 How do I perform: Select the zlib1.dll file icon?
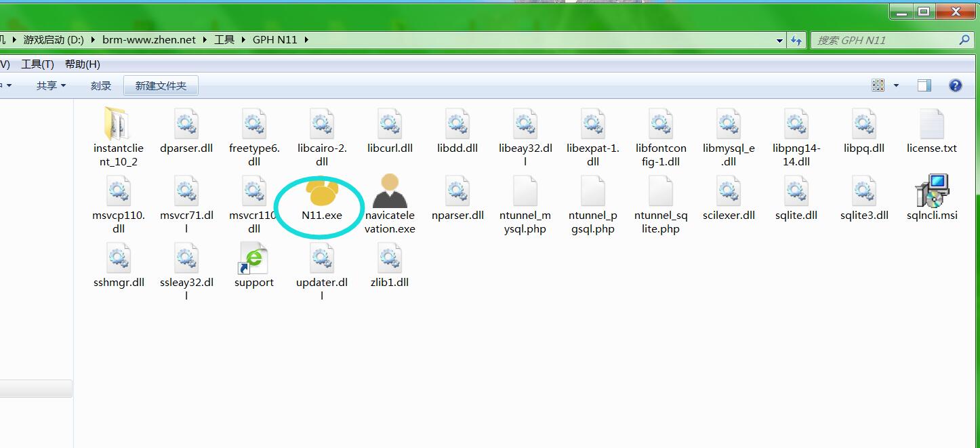pos(390,259)
